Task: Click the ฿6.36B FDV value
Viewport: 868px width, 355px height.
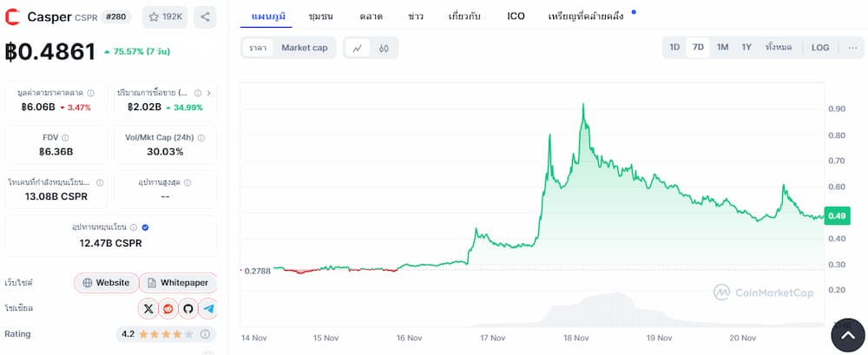Action: pyautogui.click(x=56, y=151)
